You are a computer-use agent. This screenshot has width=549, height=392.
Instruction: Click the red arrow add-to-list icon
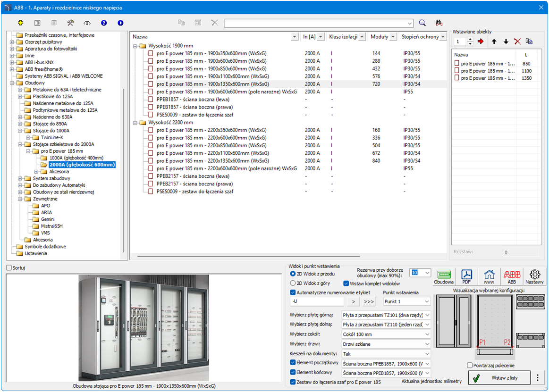(x=481, y=42)
